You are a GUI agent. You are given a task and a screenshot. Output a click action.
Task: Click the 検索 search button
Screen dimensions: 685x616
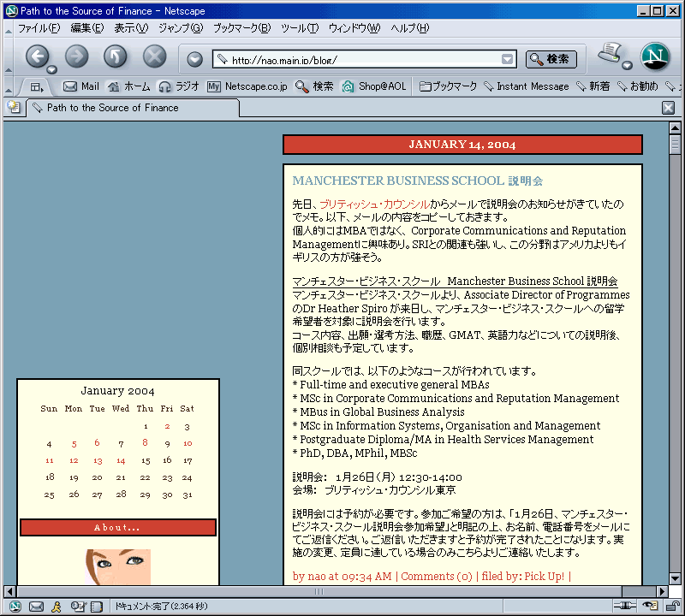551,59
